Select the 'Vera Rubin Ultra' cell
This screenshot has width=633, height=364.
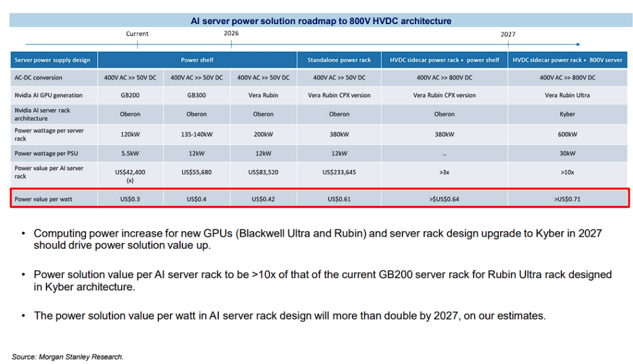567,96
